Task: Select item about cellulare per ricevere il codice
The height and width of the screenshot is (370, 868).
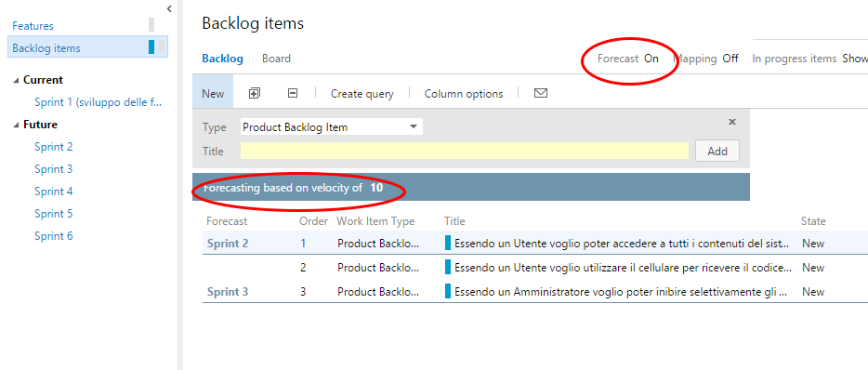Action: [623, 268]
